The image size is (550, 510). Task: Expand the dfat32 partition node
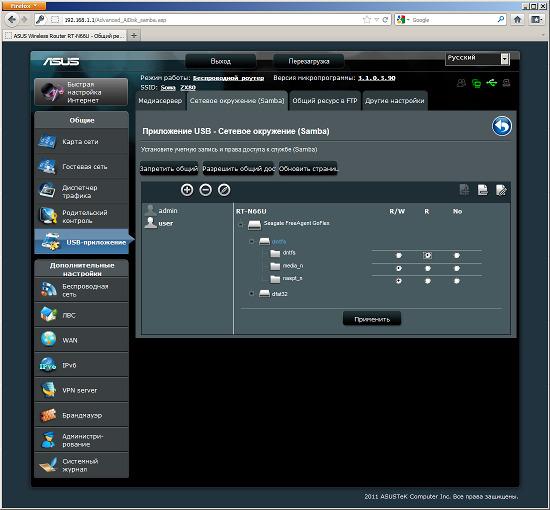point(251,293)
